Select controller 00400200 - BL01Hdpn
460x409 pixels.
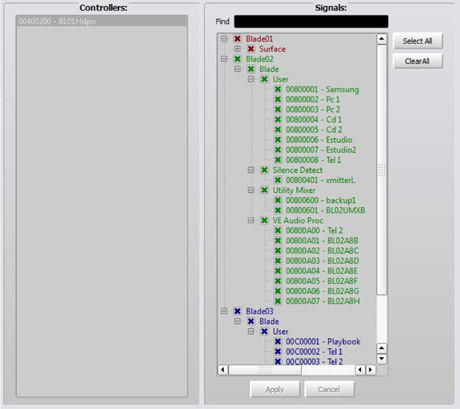(102, 21)
